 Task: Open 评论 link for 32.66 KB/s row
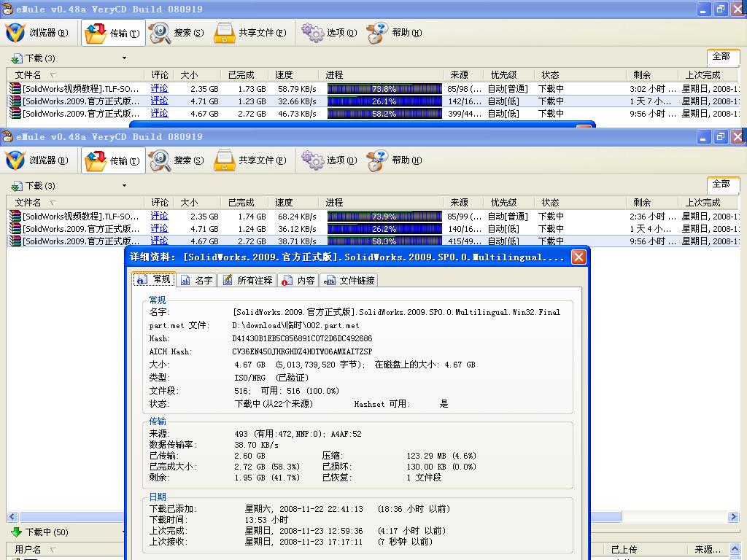[x=159, y=101]
